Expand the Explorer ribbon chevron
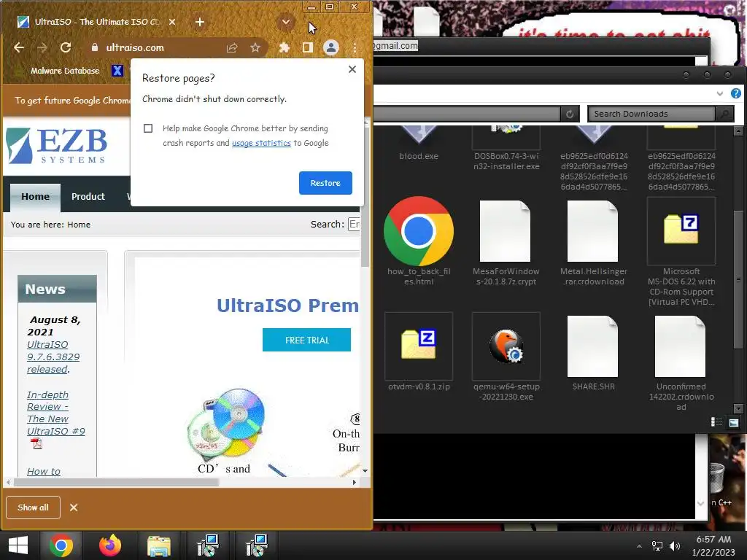This screenshot has width=747, height=560. click(x=720, y=94)
